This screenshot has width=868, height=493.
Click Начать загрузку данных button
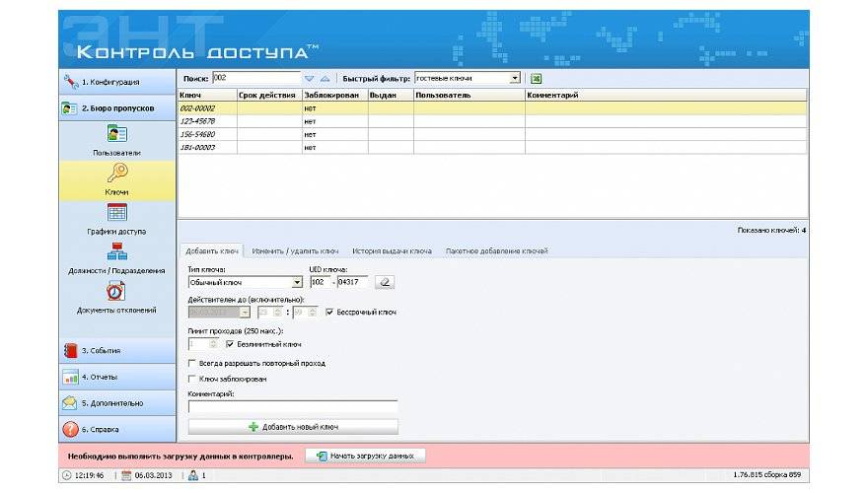pyautogui.click(x=365, y=457)
